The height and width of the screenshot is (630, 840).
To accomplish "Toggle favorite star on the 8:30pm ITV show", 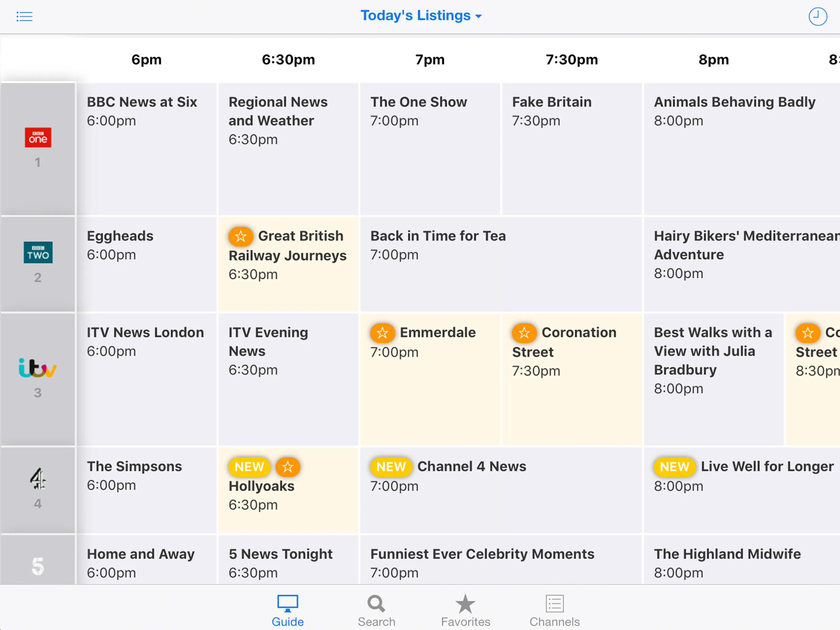I will coord(808,333).
